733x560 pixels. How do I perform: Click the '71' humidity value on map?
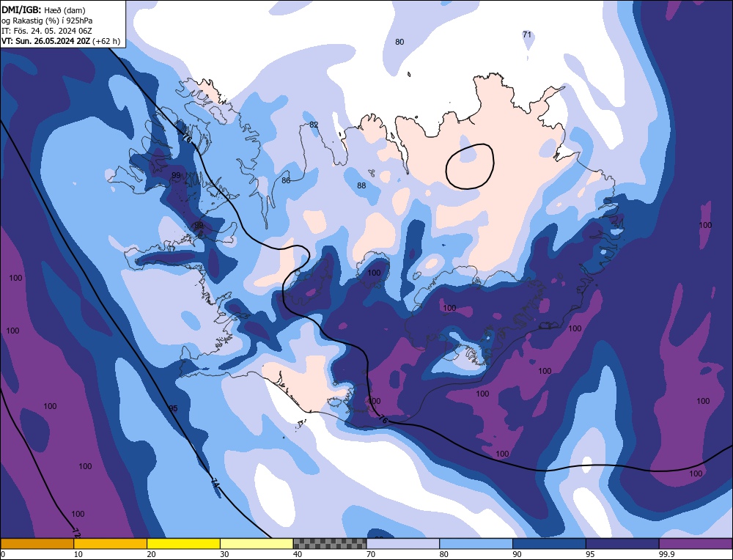[x=527, y=34]
